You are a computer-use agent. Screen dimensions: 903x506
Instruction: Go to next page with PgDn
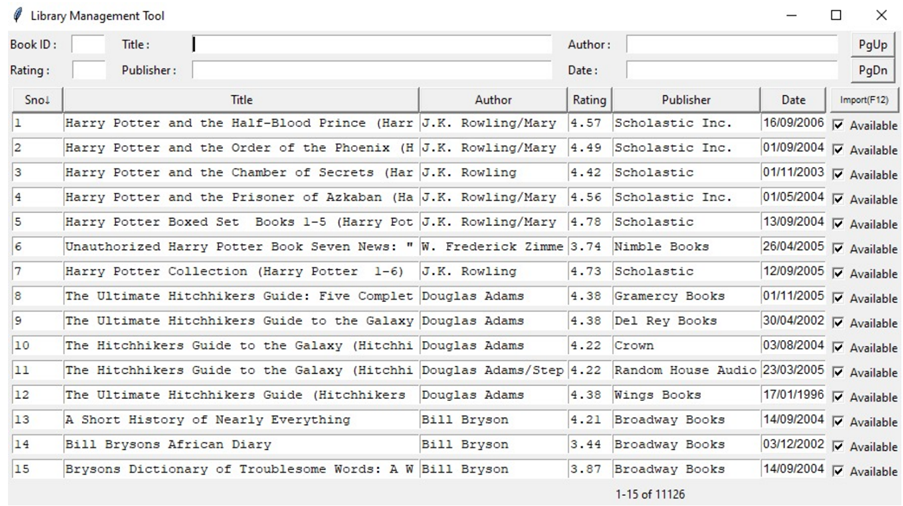coord(872,70)
